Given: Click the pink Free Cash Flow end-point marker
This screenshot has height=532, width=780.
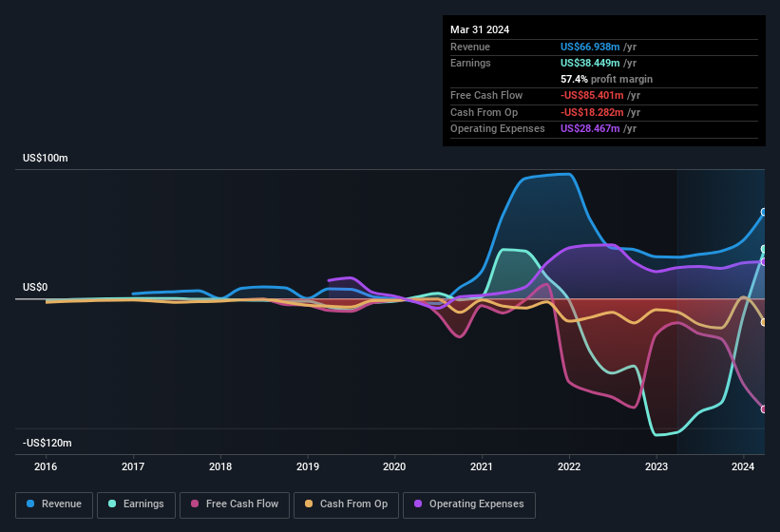Looking at the screenshot, I should click(x=764, y=409).
